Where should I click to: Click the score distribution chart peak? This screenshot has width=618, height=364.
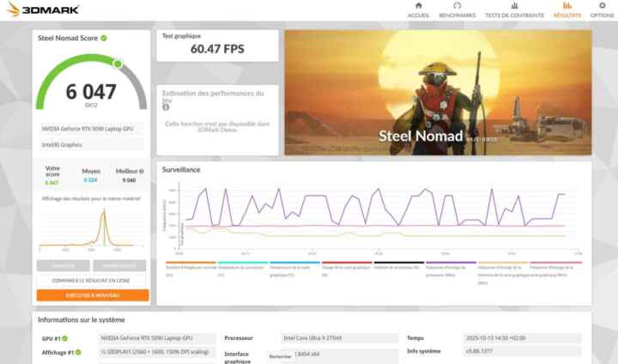[103, 215]
